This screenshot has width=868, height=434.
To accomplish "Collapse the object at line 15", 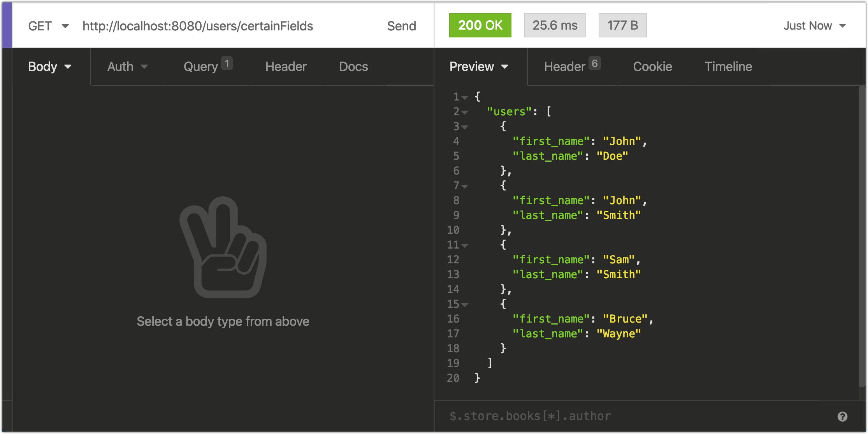I will (465, 305).
